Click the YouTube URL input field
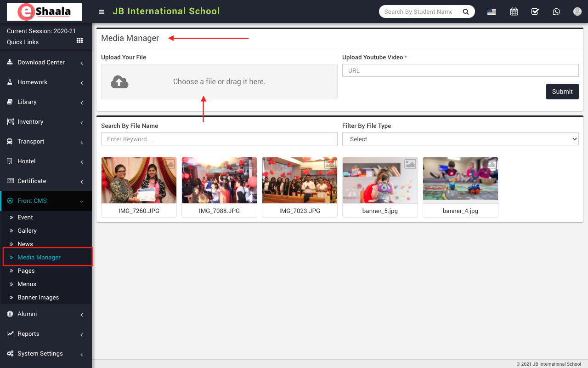Screen dimensions: 588x368 [460, 70]
